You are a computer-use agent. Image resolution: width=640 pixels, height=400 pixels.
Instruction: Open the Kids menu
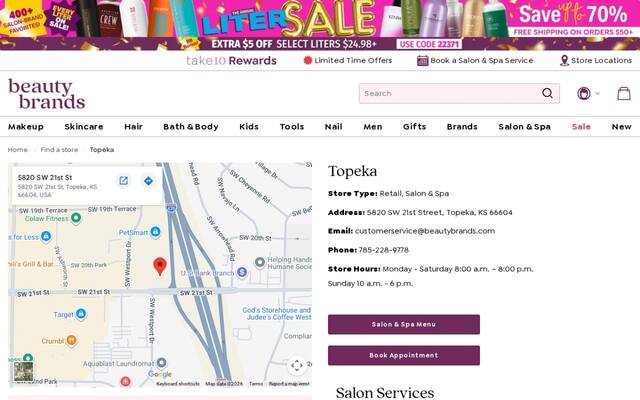click(249, 127)
